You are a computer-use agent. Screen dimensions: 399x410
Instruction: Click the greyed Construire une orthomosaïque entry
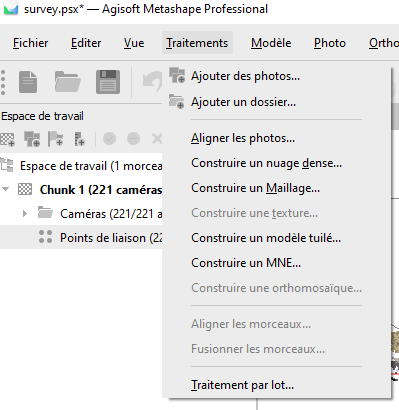[x=276, y=288]
